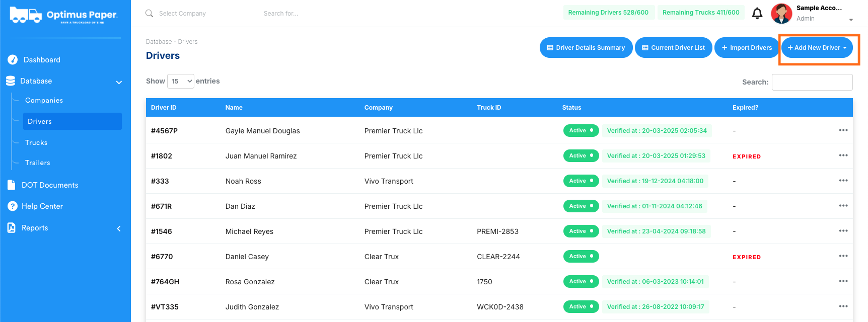The height and width of the screenshot is (322, 868).
Task: Click the DOT Documents file icon
Action: coord(12,185)
